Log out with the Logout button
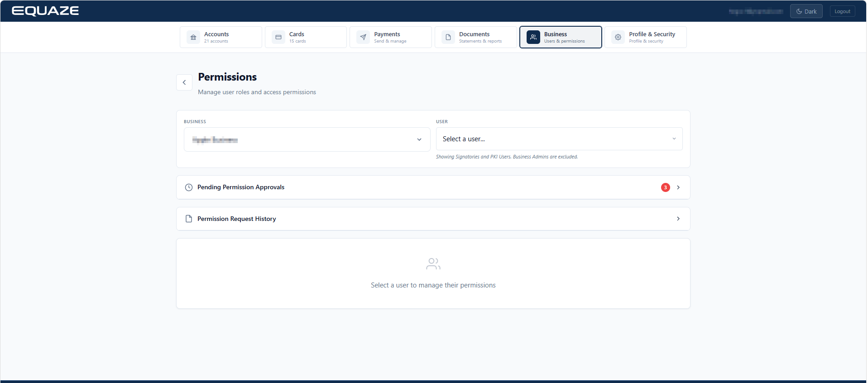868x383 pixels. pos(843,11)
